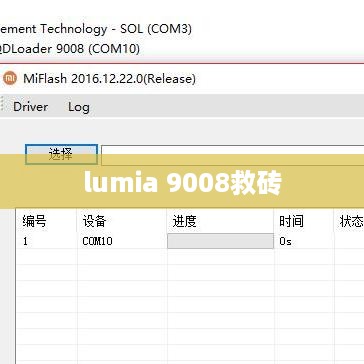This screenshot has width=364, height=364.
Task: Click the MiFlash 2016.12.22.0(Release) title
Action: [109, 79]
